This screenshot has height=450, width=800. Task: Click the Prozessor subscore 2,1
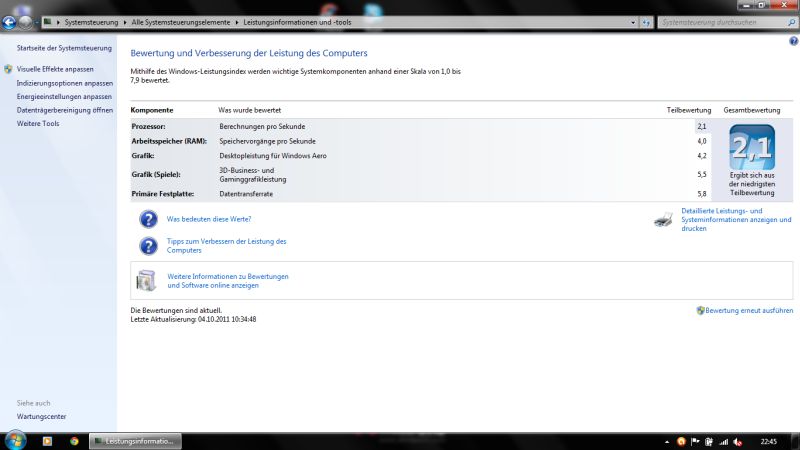click(702, 127)
